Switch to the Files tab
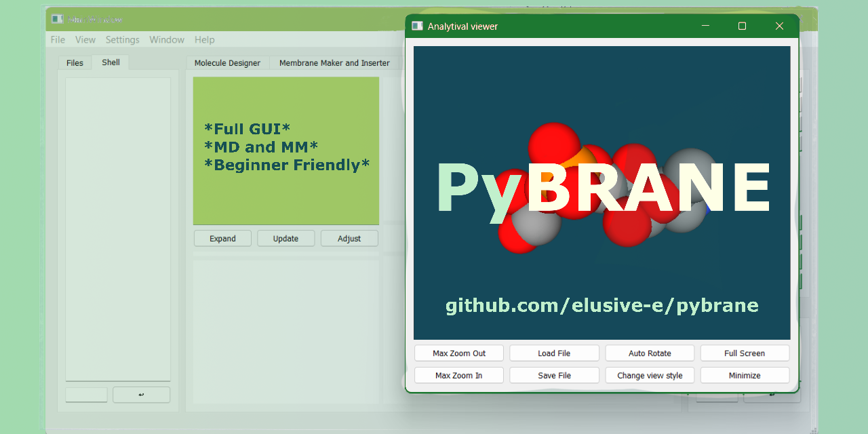This screenshot has width=868, height=434. pyautogui.click(x=75, y=63)
